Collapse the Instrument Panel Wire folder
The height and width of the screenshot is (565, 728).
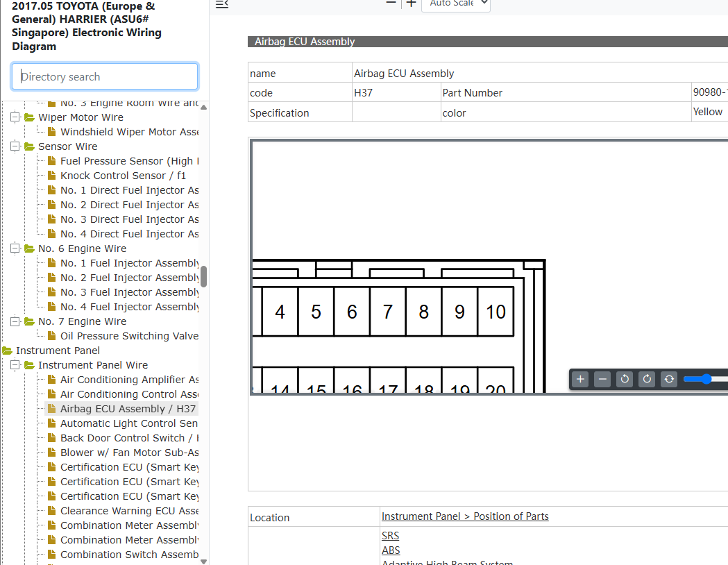click(x=15, y=365)
